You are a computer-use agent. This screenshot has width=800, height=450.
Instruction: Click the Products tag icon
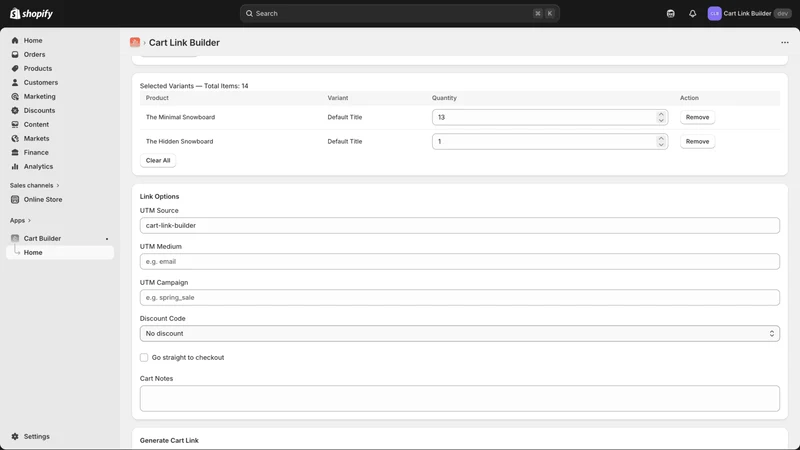[x=15, y=68]
